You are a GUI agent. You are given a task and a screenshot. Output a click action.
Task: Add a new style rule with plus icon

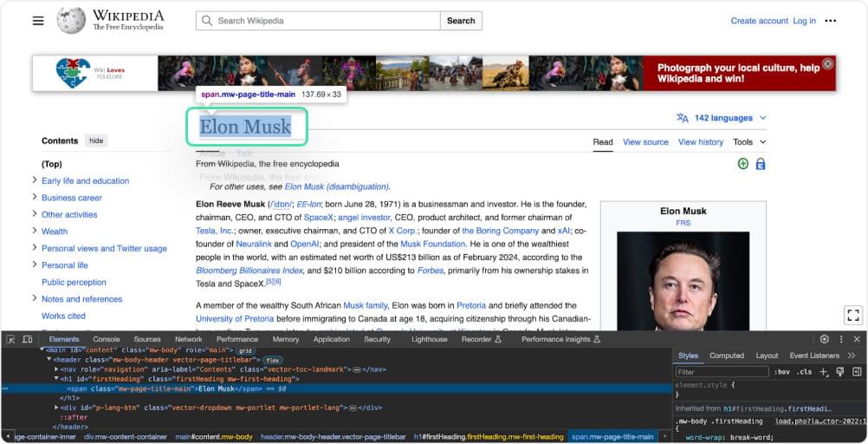(824, 372)
